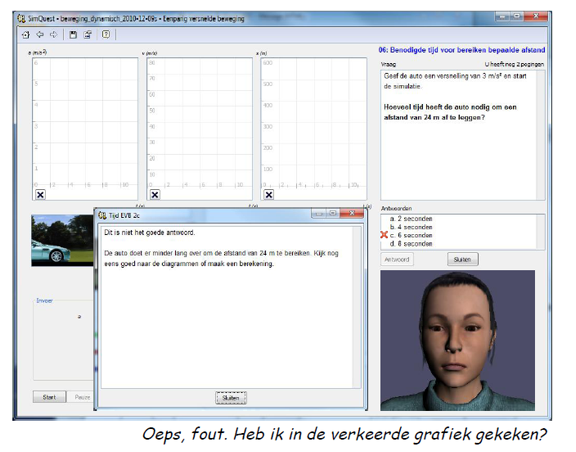Click the open file toolbar icon
This screenshot has height=452, width=576.
(87, 35)
